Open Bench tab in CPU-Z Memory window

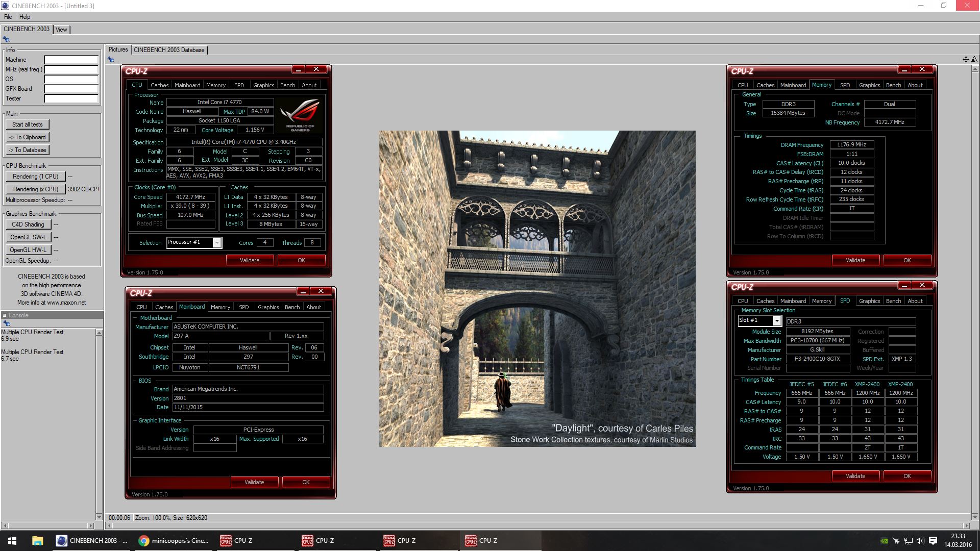tap(893, 85)
